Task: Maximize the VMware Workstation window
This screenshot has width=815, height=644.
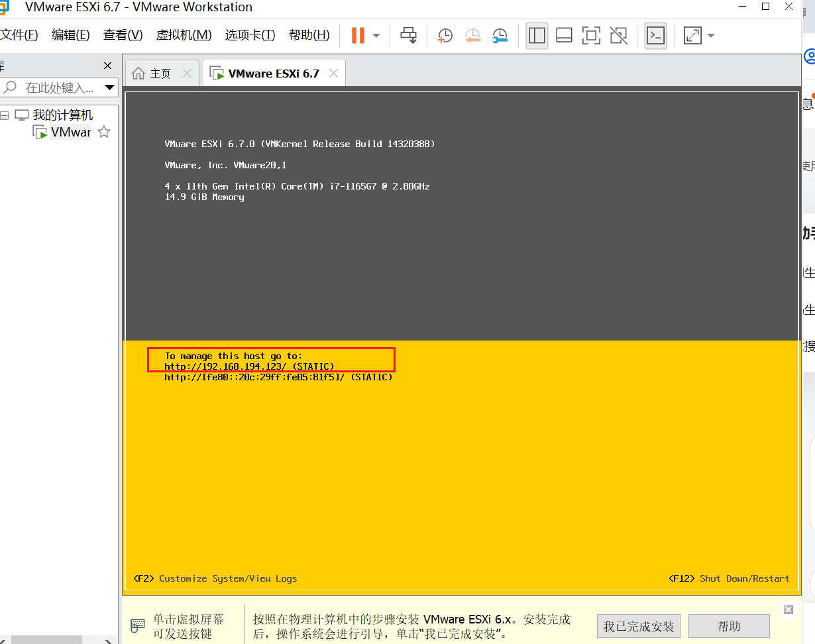Action: tap(766, 7)
